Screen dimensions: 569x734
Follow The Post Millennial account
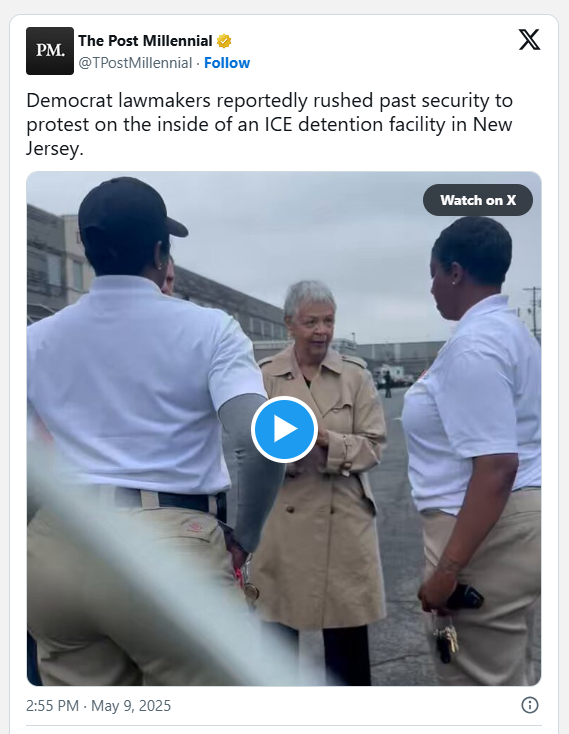coord(227,63)
